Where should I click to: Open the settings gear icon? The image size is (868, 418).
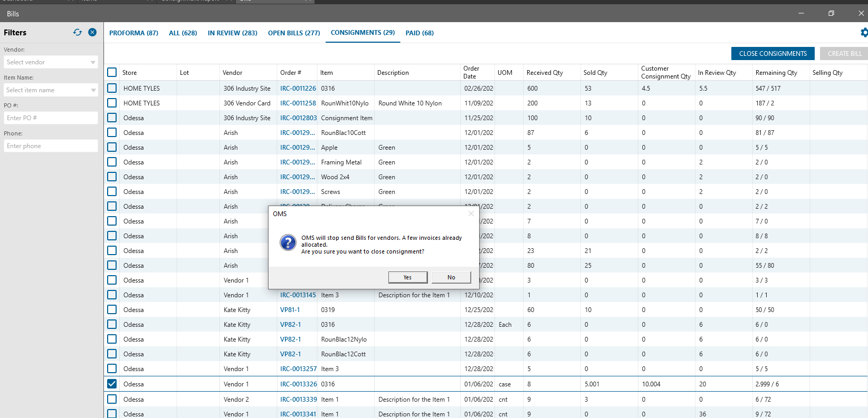click(x=864, y=33)
